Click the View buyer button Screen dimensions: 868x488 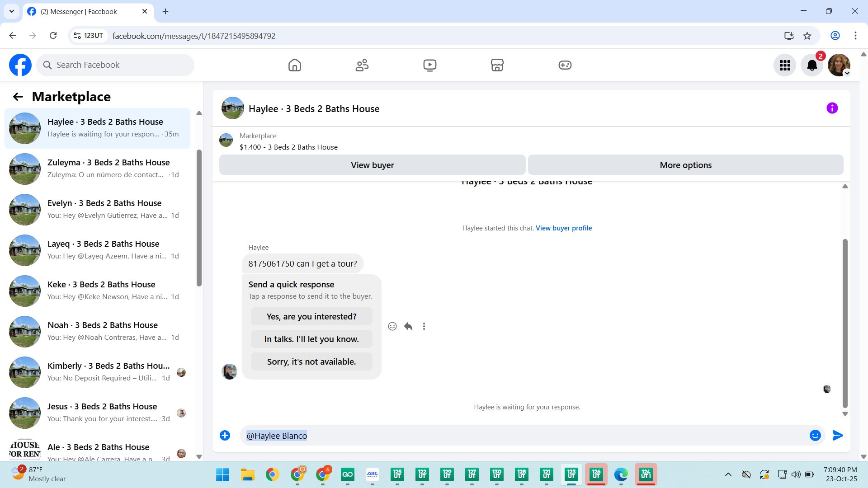372,165
